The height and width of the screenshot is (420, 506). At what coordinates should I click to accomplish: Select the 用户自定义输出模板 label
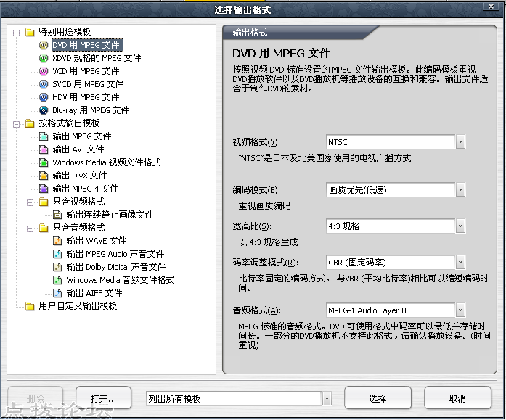pyautogui.click(x=78, y=306)
